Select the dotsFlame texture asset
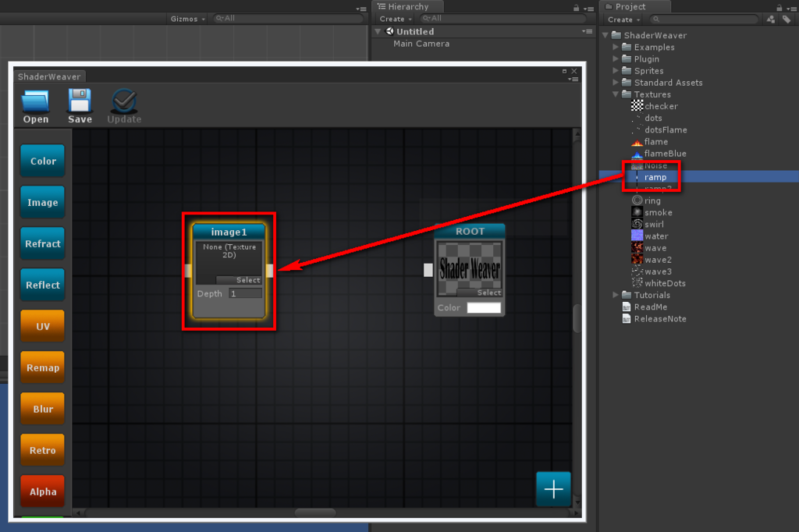Viewport: 799px width, 532px height. coord(659,130)
